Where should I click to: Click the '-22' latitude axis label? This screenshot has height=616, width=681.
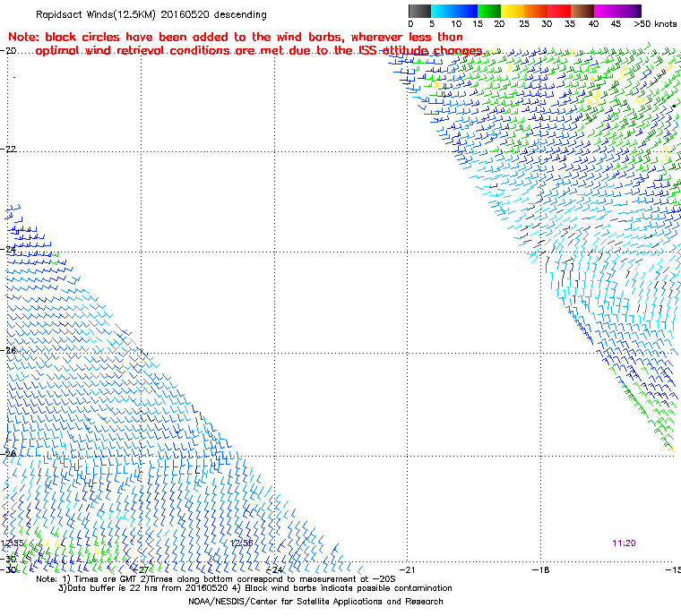coord(8,149)
